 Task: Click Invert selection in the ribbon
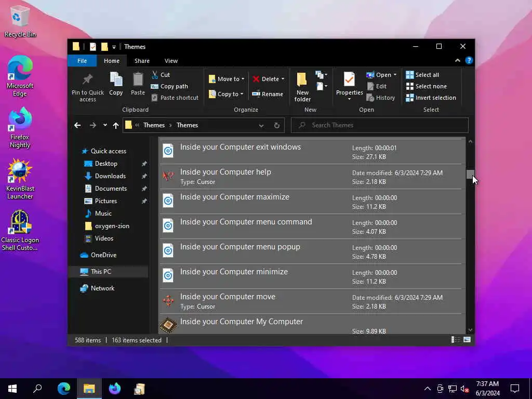coord(431,98)
